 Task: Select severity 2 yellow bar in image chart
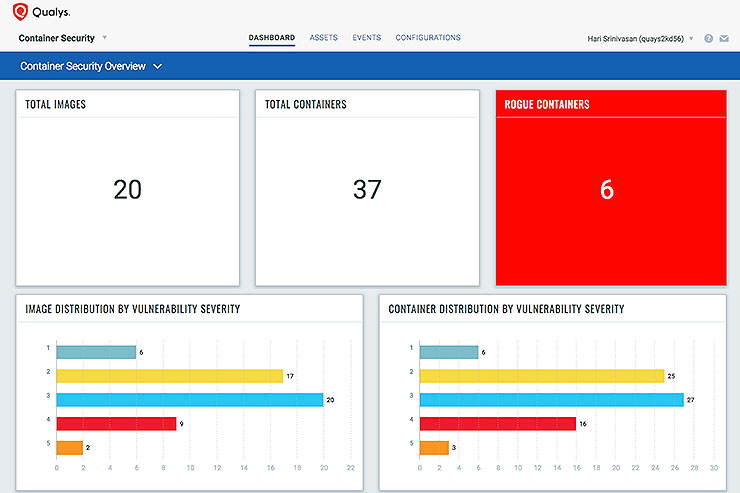169,376
